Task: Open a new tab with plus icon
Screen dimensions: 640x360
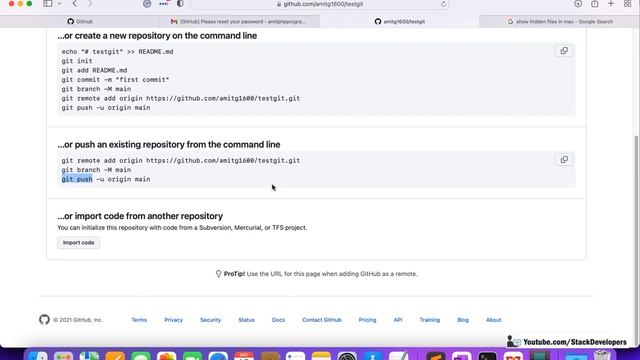Action: pyautogui.click(x=611, y=4)
